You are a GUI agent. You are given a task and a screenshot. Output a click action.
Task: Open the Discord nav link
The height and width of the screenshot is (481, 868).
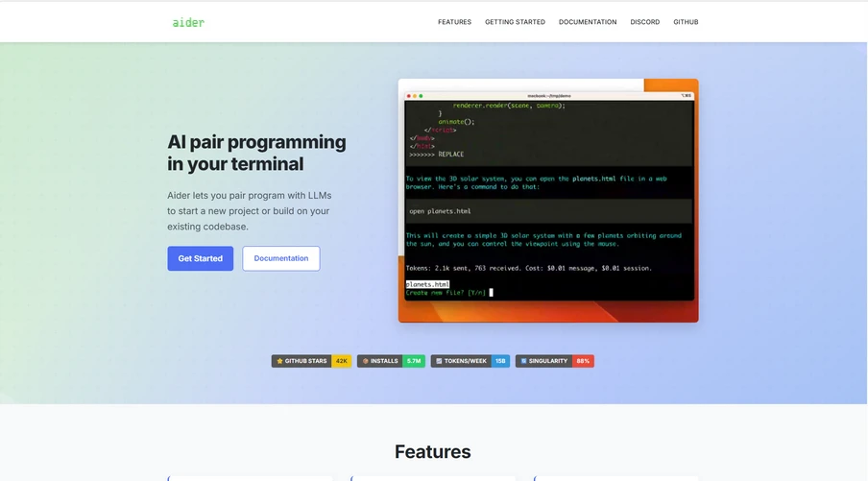645,22
